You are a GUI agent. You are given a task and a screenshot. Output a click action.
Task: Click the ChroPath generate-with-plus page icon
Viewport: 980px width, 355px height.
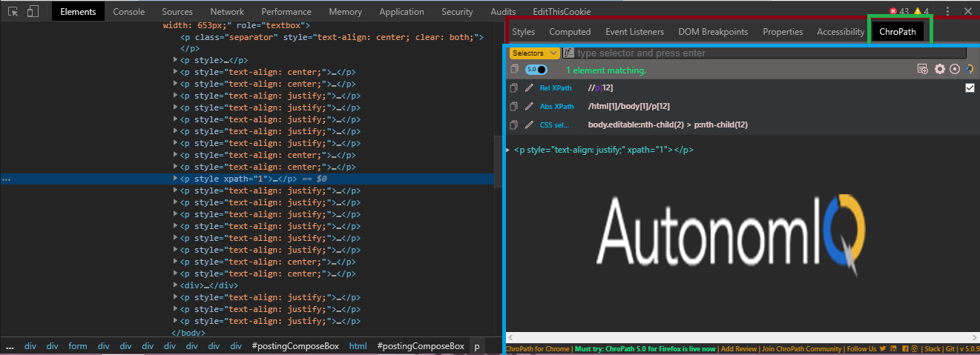coord(923,69)
